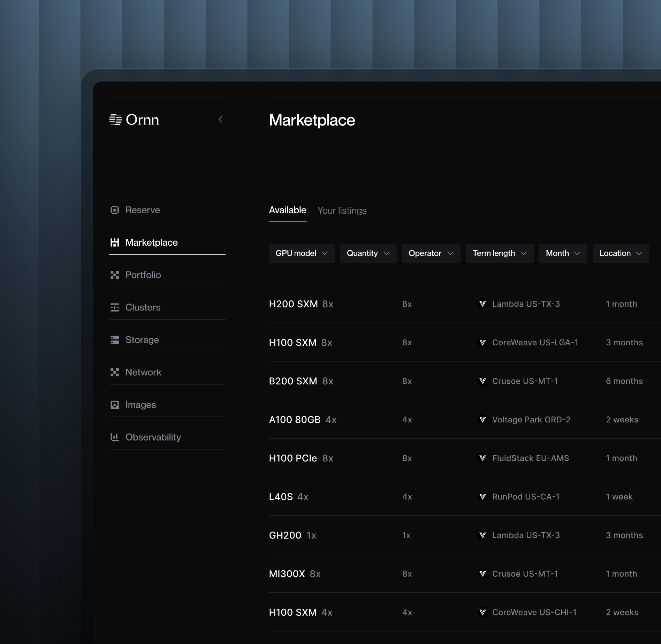Click the Observability chart icon
This screenshot has width=661, height=644.
click(x=115, y=437)
